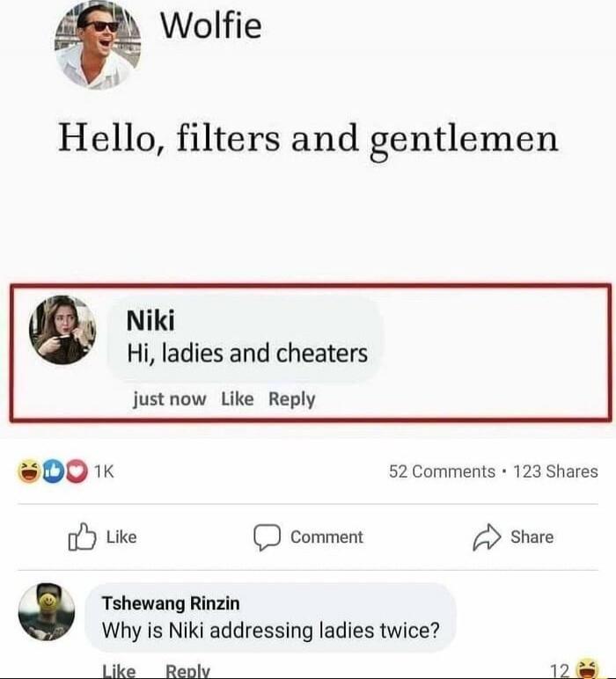
Task: Like Tshewang Rinzin's comment
Action: pyautogui.click(x=119, y=670)
